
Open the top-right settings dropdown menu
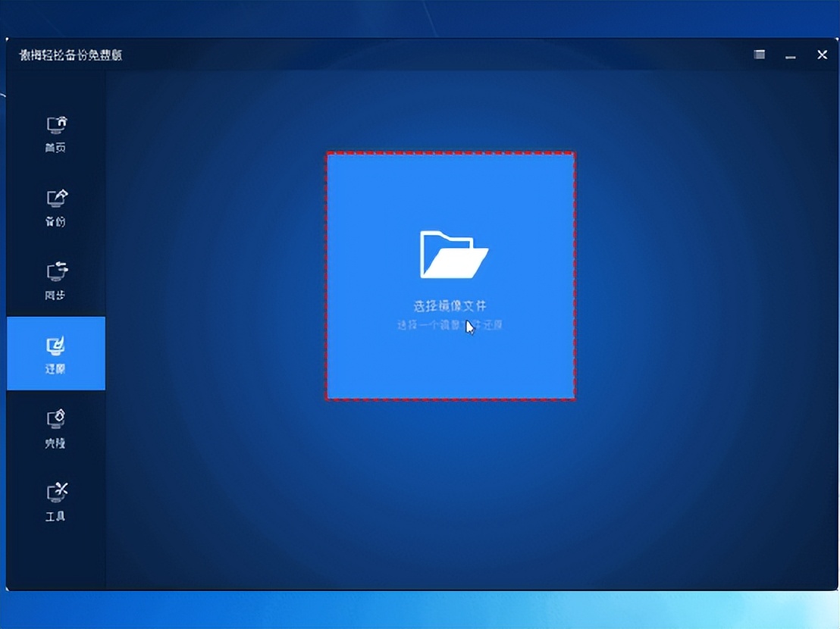coord(758,55)
